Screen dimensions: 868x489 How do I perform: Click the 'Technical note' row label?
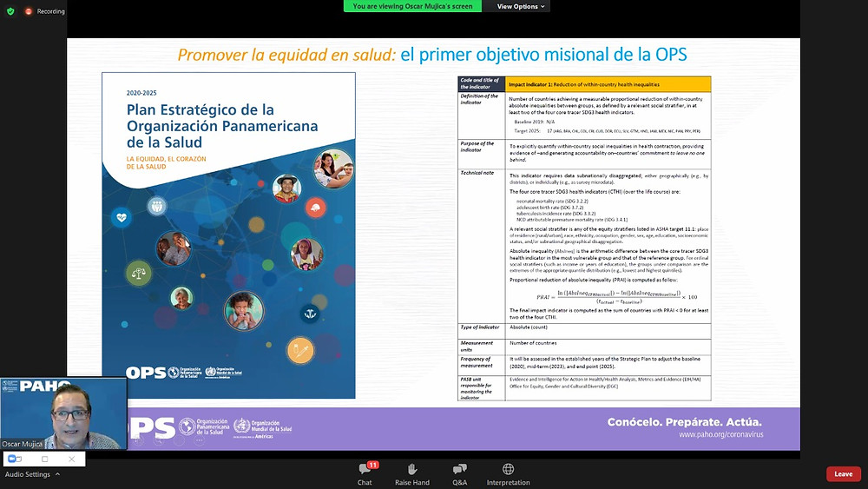[x=477, y=173]
